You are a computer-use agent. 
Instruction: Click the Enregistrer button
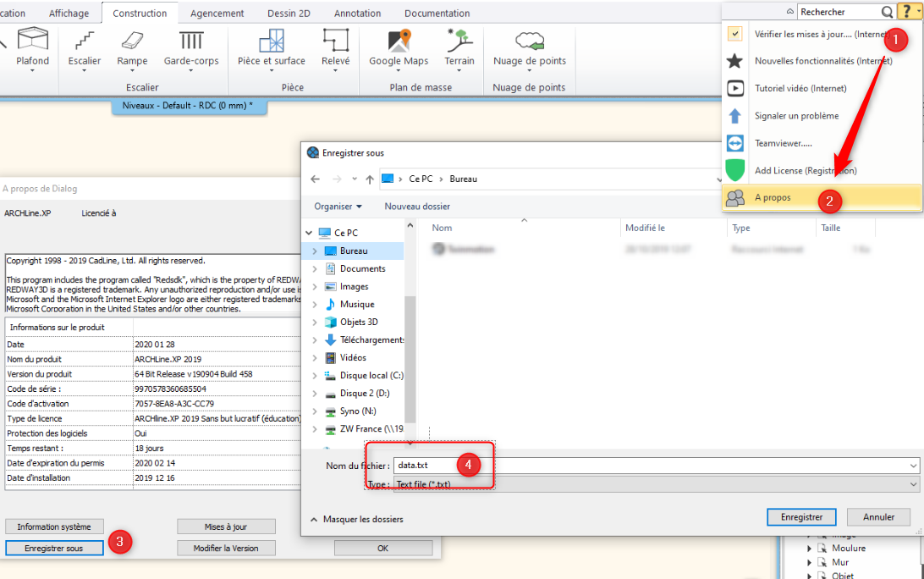[x=801, y=517]
